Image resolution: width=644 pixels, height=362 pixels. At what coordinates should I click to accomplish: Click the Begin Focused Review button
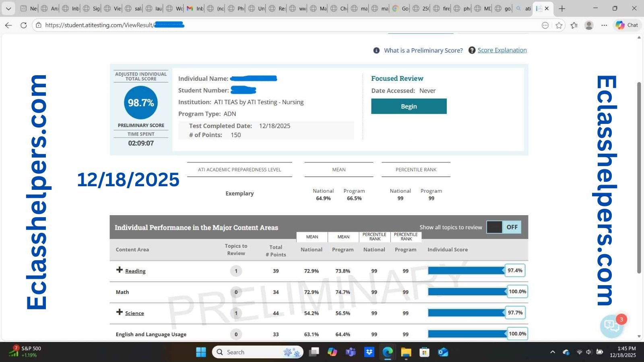click(x=409, y=107)
